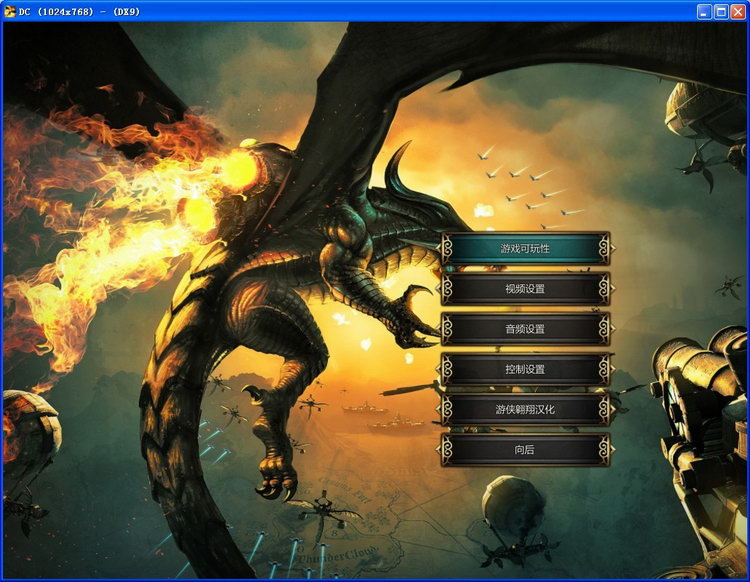Image resolution: width=750 pixels, height=582 pixels.
Task: Click right scroll ornament on 控制设置 button
Action: [x=605, y=369]
